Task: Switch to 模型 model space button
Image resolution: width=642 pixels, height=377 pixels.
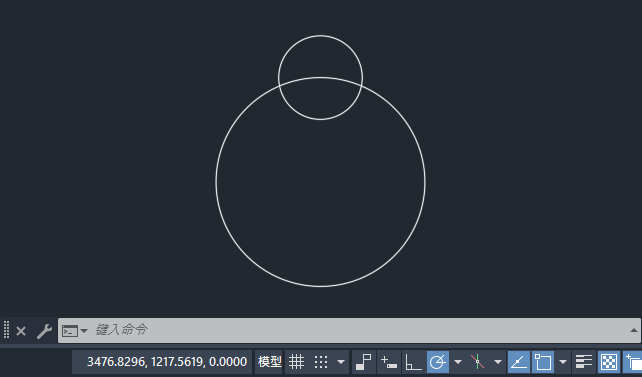Action: pos(269,362)
